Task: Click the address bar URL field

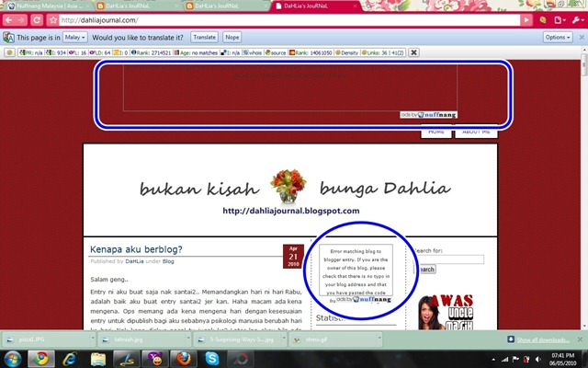Action: click(289, 20)
